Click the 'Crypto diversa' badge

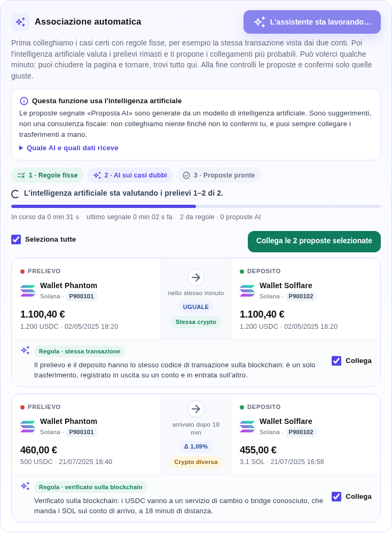point(196,462)
